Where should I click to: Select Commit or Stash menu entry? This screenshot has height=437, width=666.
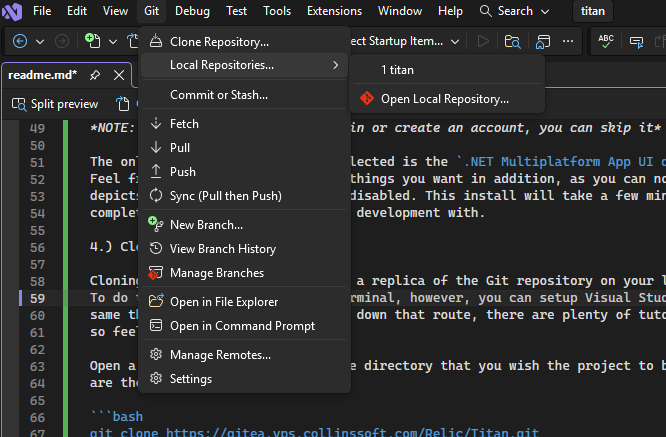click(x=218, y=95)
